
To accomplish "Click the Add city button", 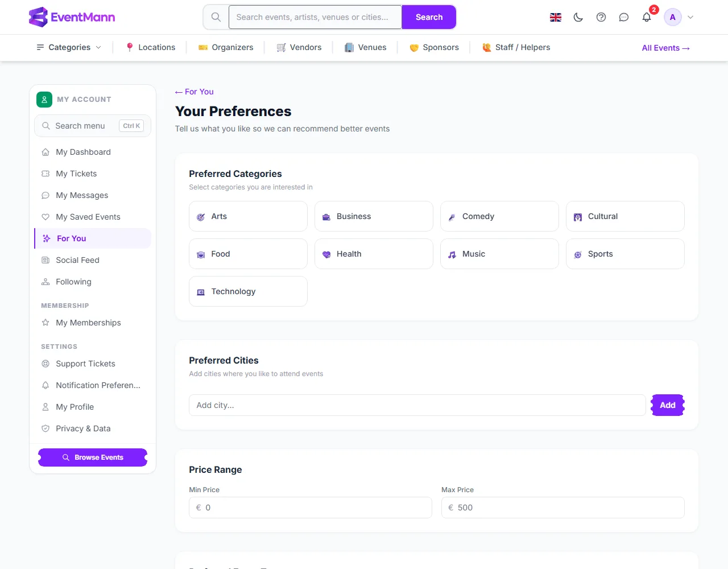I will coord(668,405).
